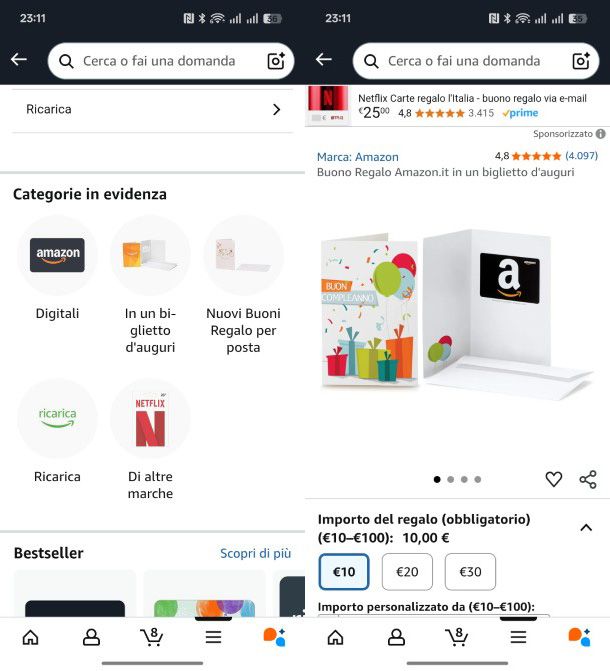Collapse the Importo del regalo section
This screenshot has height=671, width=610.
(586, 528)
